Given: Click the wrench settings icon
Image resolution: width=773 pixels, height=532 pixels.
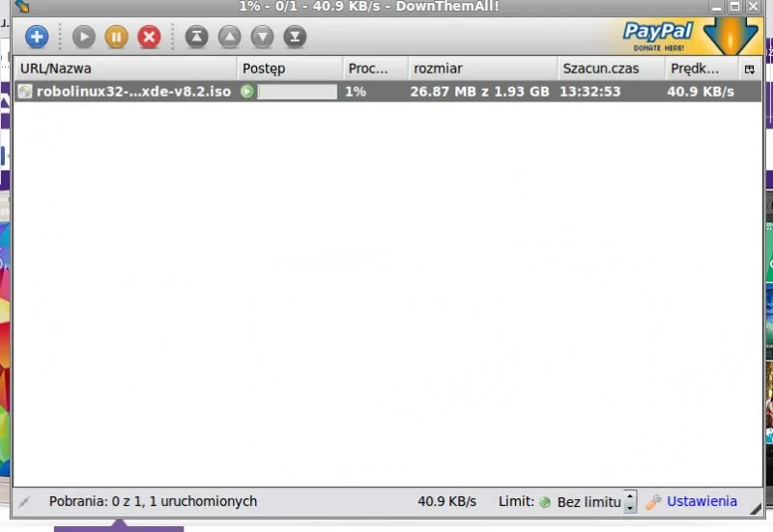Looking at the screenshot, I should tap(654, 502).
